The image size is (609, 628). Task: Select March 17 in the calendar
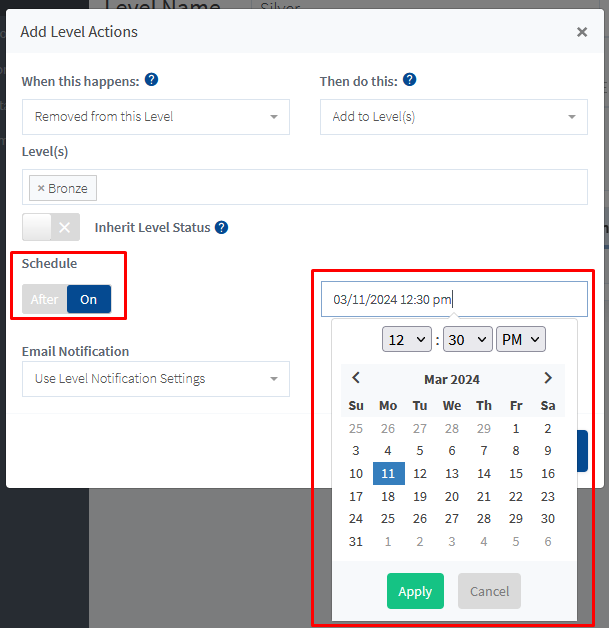point(356,497)
